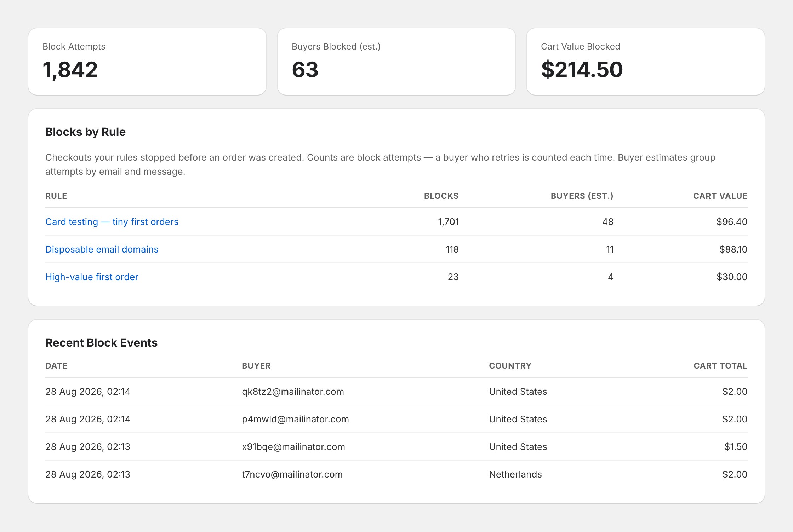Click the RULE column header
The height and width of the screenshot is (532, 793).
pyautogui.click(x=56, y=196)
